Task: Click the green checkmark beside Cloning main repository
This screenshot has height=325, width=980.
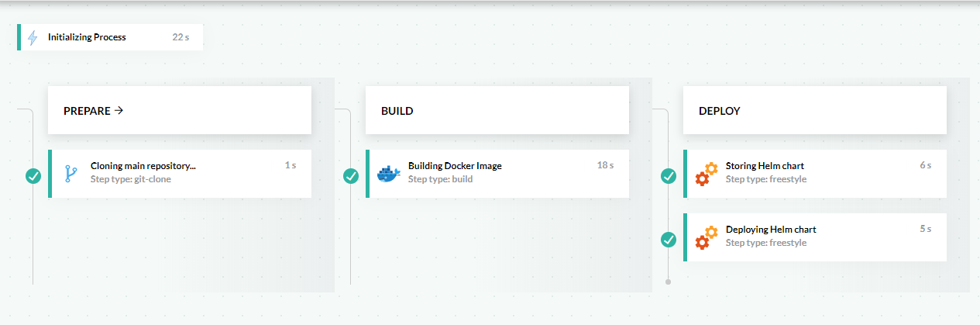Action: click(x=33, y=176)
